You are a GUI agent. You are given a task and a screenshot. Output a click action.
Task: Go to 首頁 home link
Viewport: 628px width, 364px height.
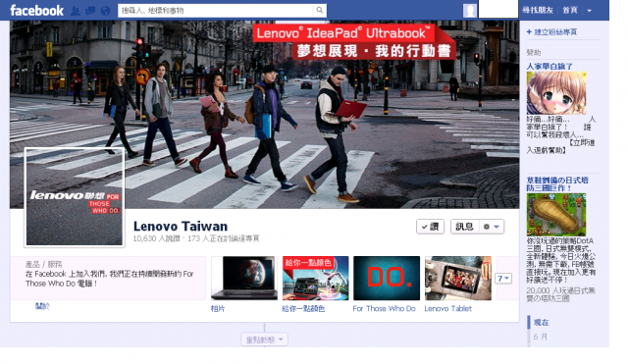click(x=570, y=11)
